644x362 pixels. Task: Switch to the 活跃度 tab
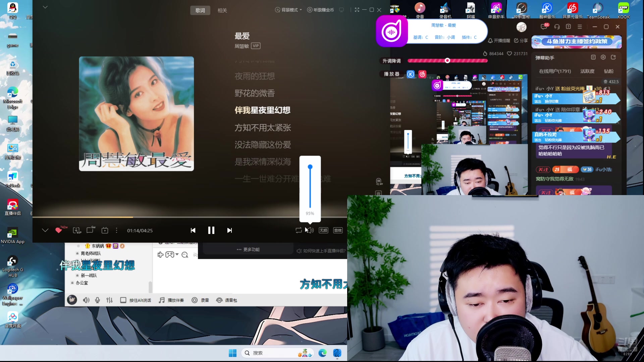[x=587, y=71]
